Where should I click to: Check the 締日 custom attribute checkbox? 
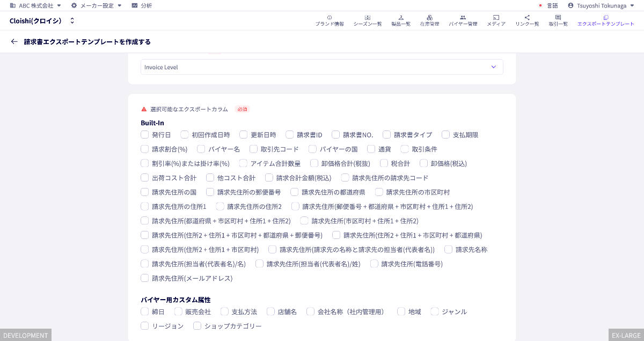[145, 311]
